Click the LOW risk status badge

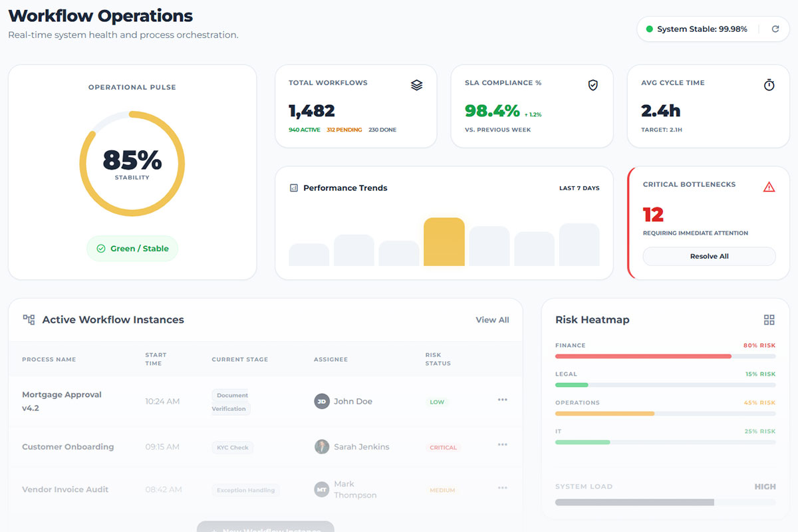[x=437, y=402]
